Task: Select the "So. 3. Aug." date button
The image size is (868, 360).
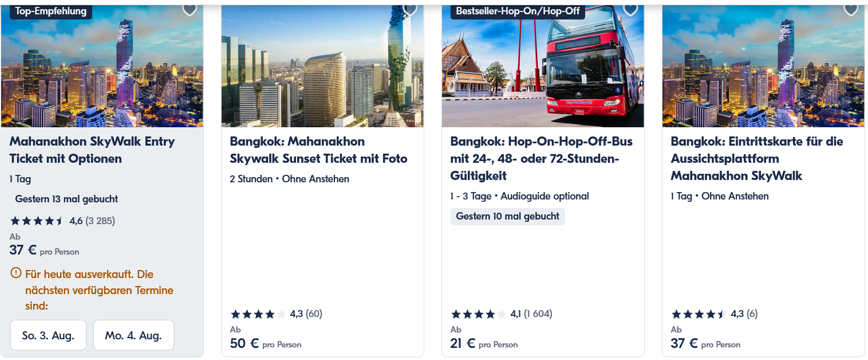Action: [48, 335]
